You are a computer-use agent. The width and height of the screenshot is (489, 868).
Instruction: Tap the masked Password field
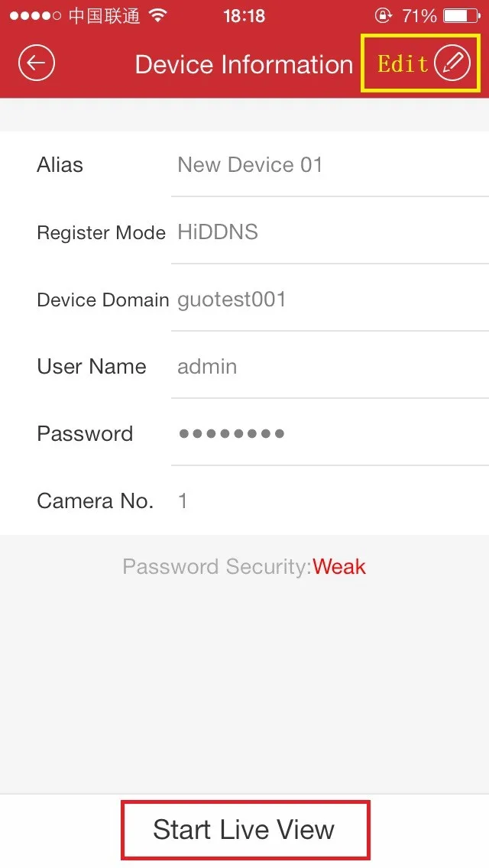coord(232,434)
